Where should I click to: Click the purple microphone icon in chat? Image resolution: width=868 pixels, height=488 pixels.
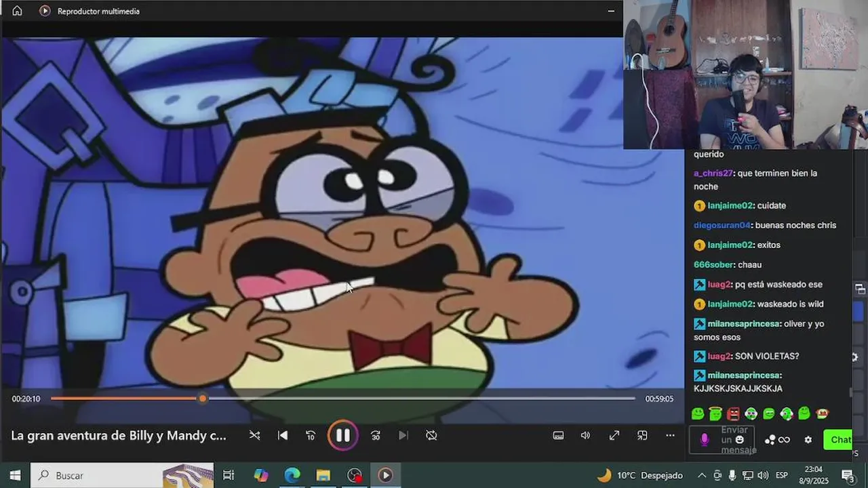click(704, 440)
